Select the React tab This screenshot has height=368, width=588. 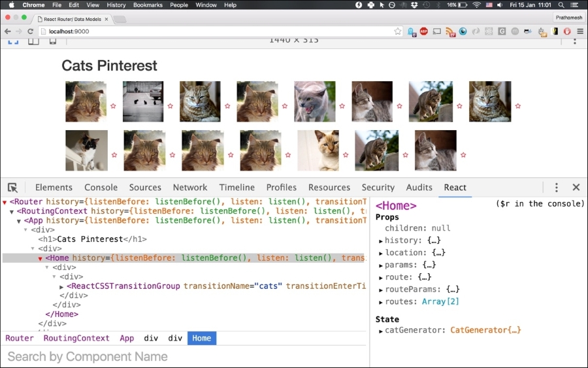click(x=455, y=187)
